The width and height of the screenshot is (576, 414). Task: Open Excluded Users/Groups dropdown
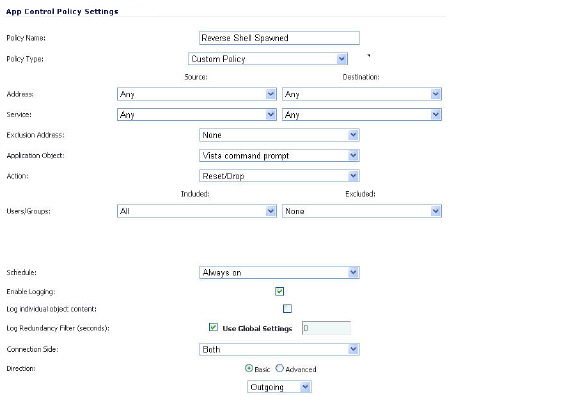pos(362,211)
